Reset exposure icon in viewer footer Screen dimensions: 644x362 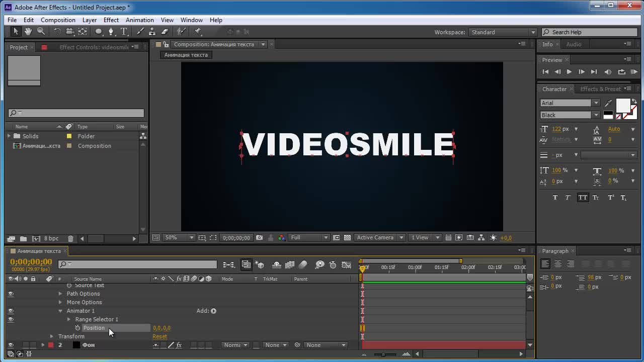(x=493, y=238)
